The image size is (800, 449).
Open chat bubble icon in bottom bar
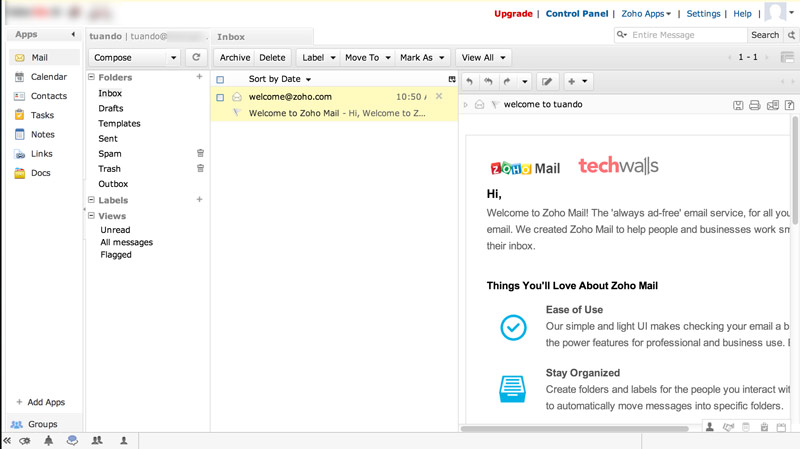72,440
